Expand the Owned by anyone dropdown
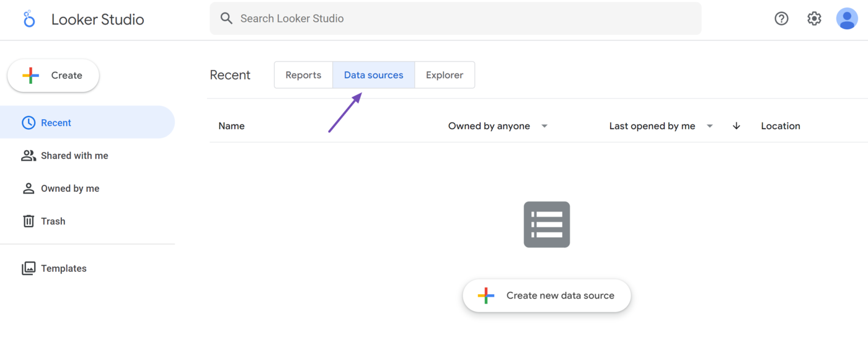The height and width of the screenshot is (337, 868). point(498,126)
